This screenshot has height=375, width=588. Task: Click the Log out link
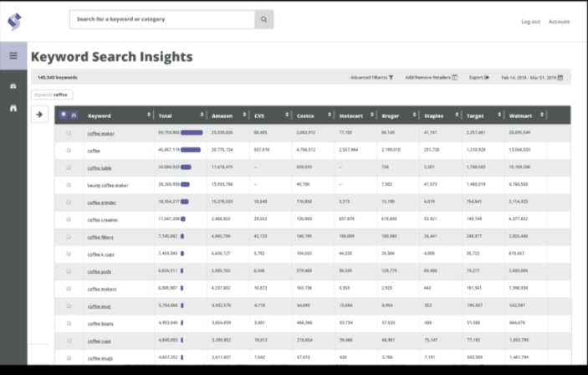tap(530, 22)
